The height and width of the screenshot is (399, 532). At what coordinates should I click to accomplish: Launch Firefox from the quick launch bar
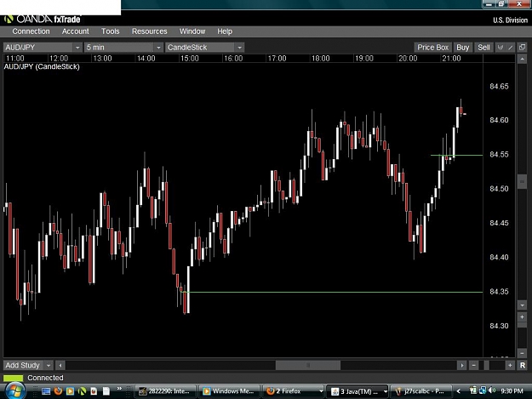click(58, 391)
